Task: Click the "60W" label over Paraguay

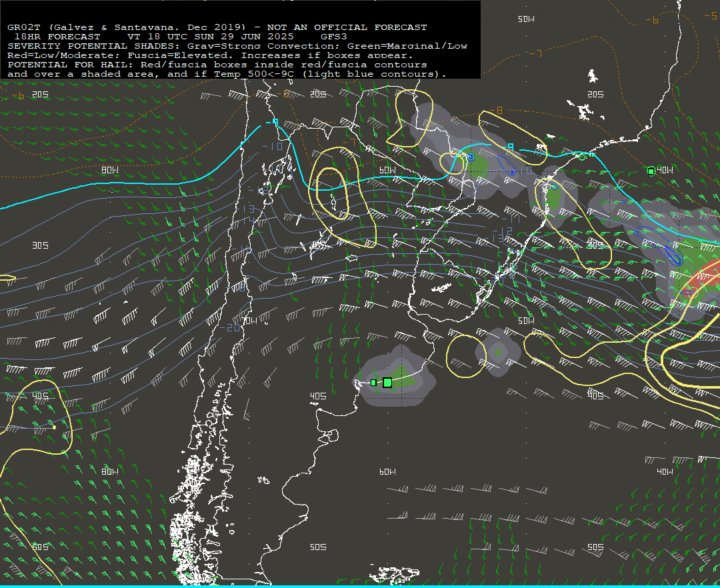Action: pos(387,170)
